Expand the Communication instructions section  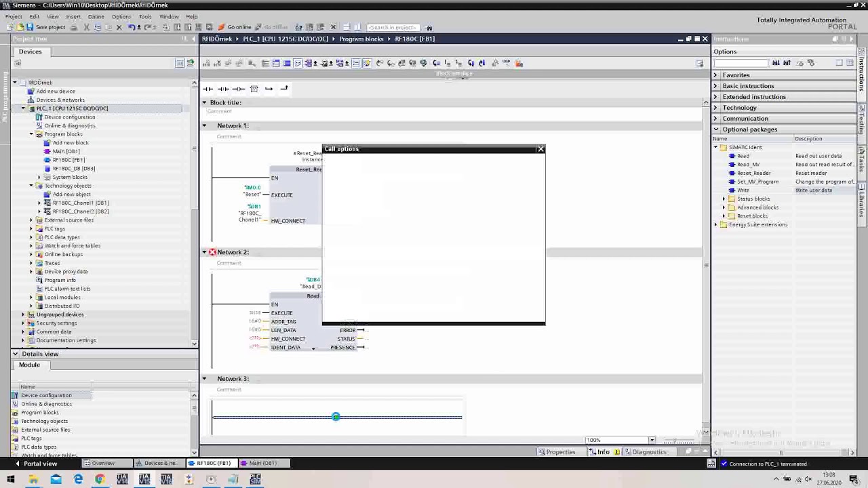point(715,119)
